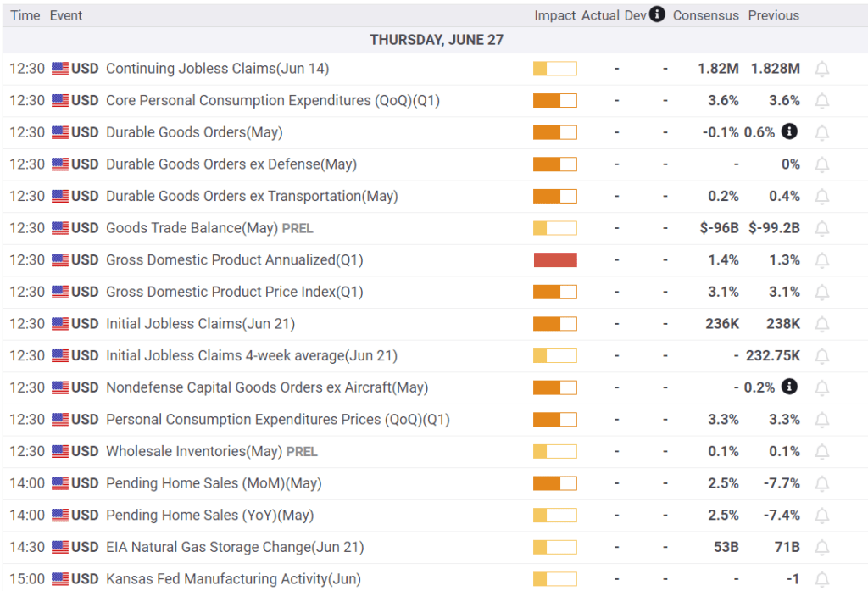
Task: Open Pending Home Sales (MoM)(May) event
Action: (x=214, y=483)
